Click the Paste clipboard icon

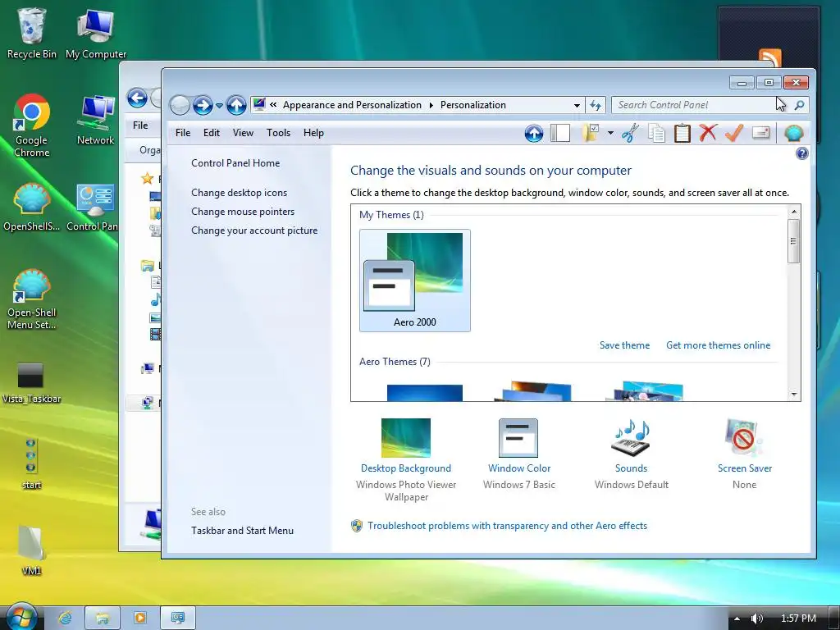(x=682, y=133)
